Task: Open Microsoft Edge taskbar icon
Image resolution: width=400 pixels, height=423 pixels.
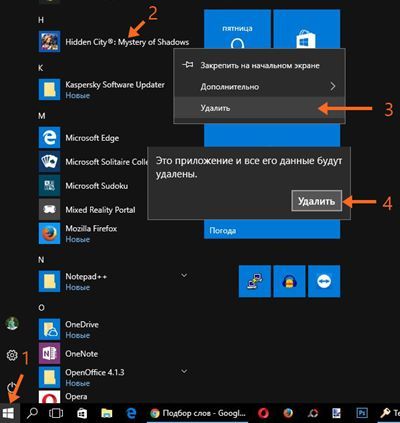Action: pyautogui.click(x=131, y=413)
